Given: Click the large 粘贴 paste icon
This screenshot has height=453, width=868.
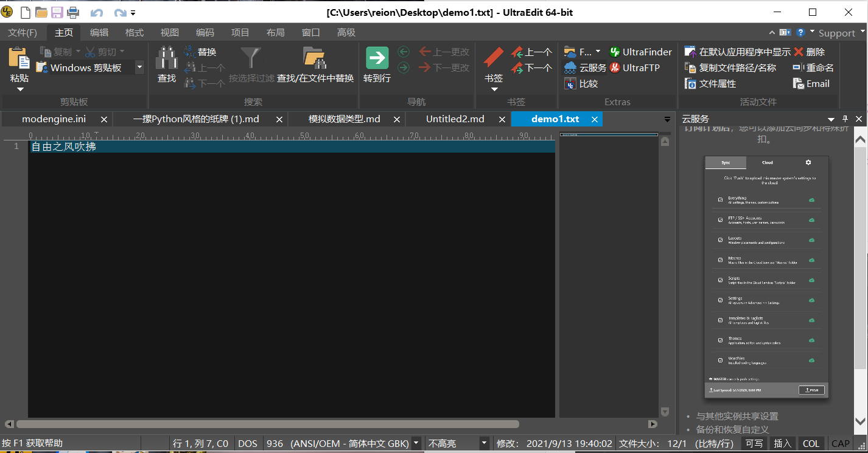Looking at the screenshot, I should (19, 58).
